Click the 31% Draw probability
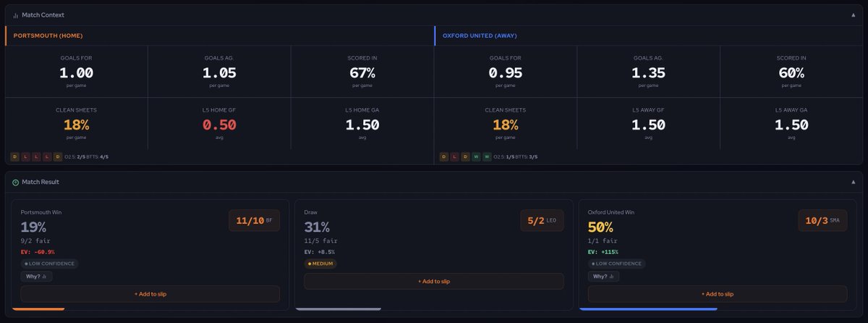 click(317, 227)
